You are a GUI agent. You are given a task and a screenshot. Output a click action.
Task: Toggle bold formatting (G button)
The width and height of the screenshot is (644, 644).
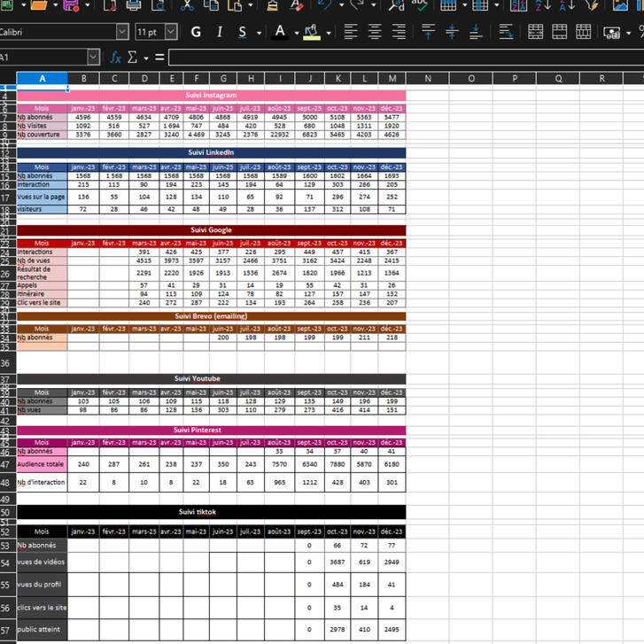[196, 32]
